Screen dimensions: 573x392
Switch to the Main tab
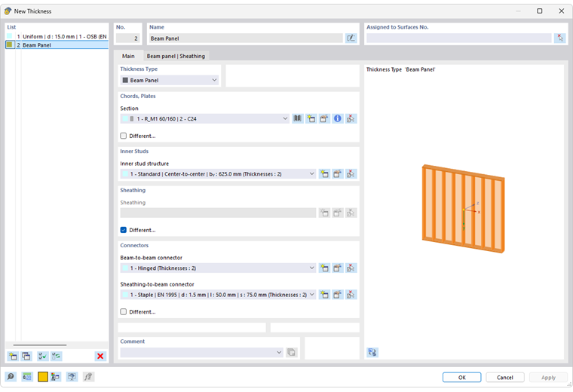(128, 56)
